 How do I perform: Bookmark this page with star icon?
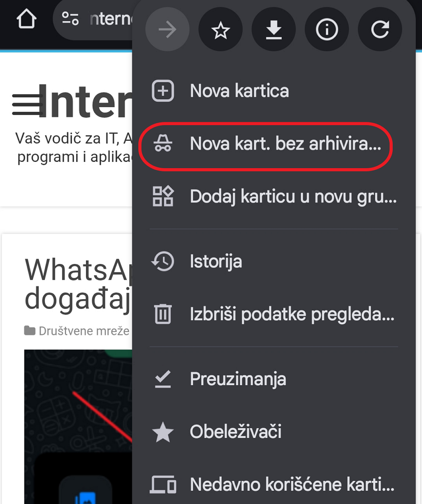(221, 29)
